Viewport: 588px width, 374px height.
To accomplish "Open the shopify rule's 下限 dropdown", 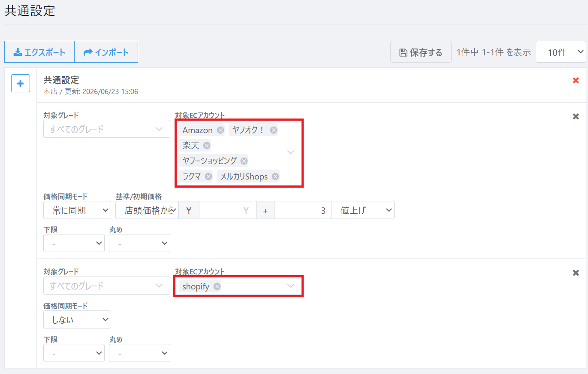I will pyautogui.click(x=74, y=353).
